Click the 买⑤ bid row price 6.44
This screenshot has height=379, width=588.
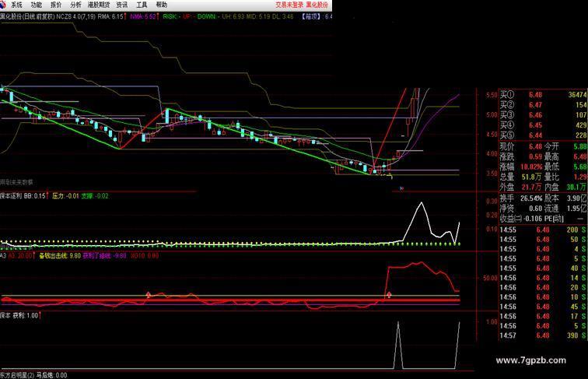pos(535,135)
